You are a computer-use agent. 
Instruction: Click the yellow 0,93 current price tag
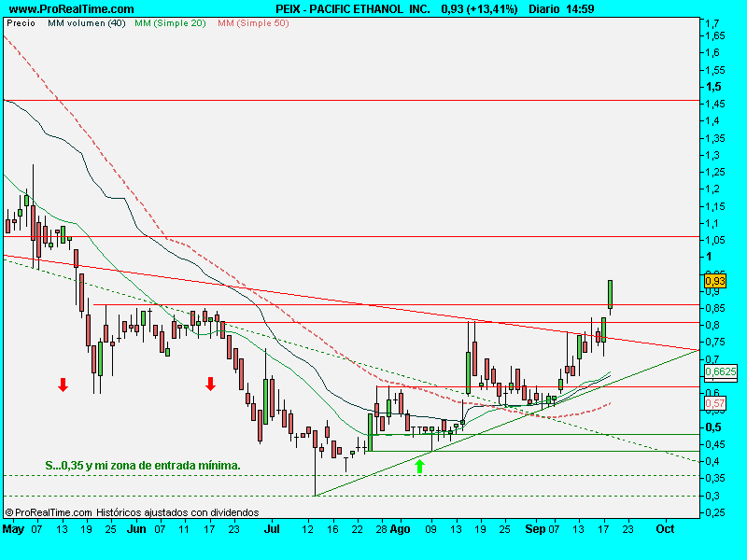(x=714, y=281)
